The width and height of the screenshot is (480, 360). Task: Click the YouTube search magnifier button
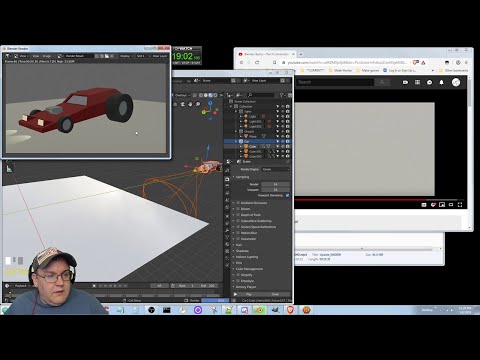(382, 82)
